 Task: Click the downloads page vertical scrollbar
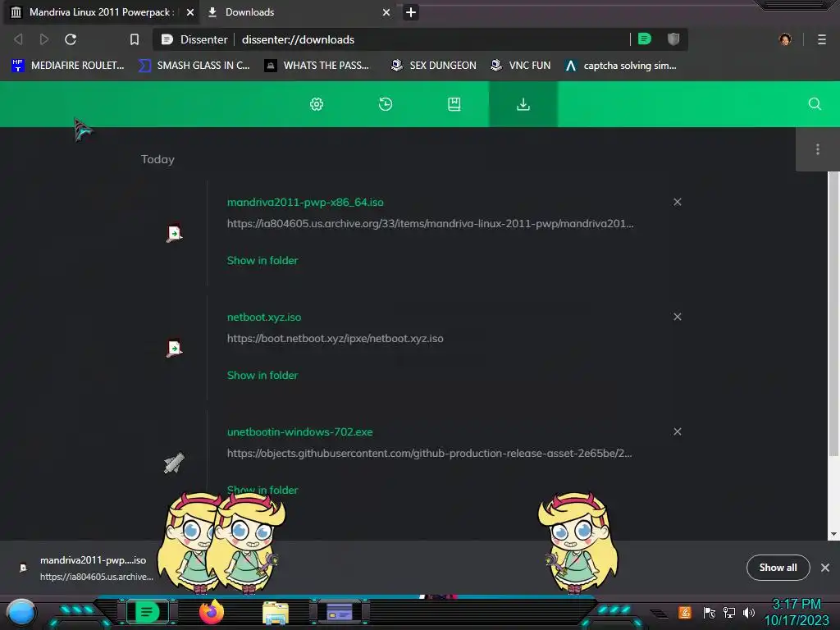pos(833,314)
